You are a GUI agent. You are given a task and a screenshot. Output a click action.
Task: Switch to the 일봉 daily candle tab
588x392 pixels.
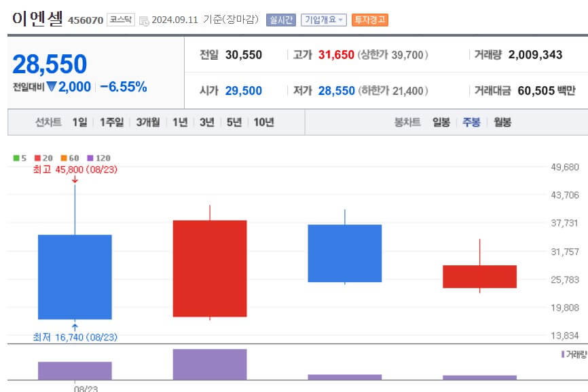coord(441,122)
